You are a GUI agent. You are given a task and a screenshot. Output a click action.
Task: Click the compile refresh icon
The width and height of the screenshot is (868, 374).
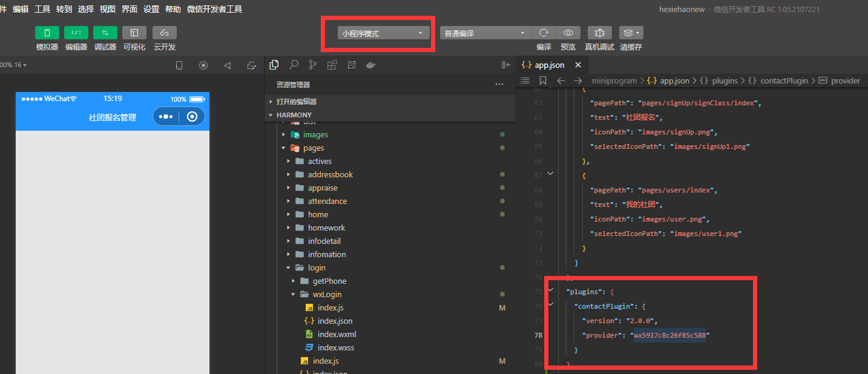tap(544, 33)
